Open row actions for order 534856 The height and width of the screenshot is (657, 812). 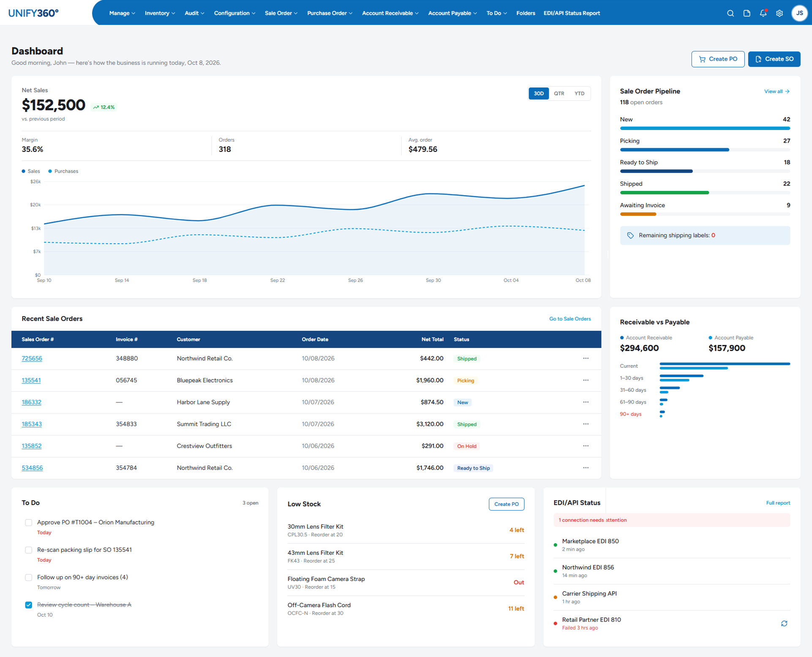586,468
